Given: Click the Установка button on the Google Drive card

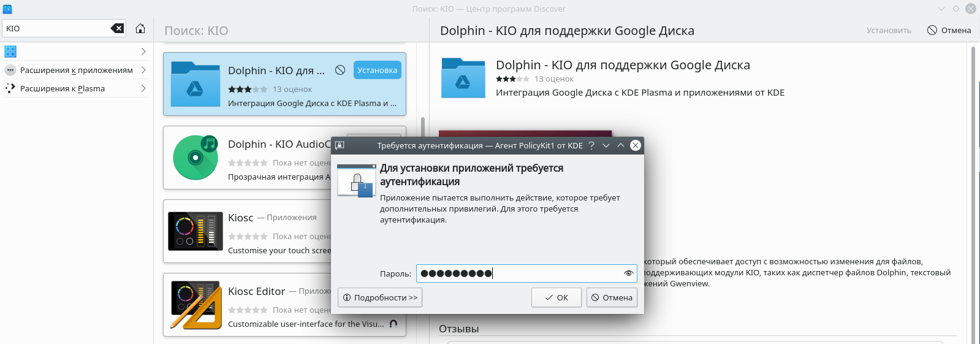Looking at the screenshot, I should (378, 70).
